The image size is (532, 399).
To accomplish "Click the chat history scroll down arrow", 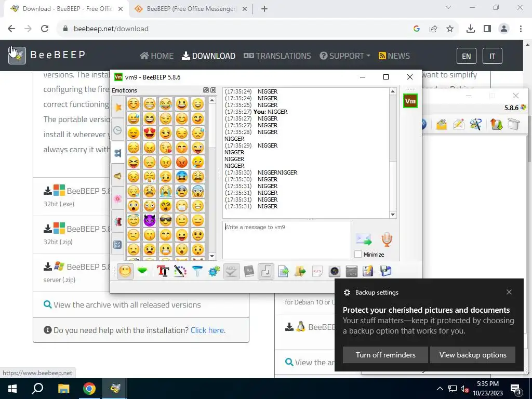I will click(393, 215).
